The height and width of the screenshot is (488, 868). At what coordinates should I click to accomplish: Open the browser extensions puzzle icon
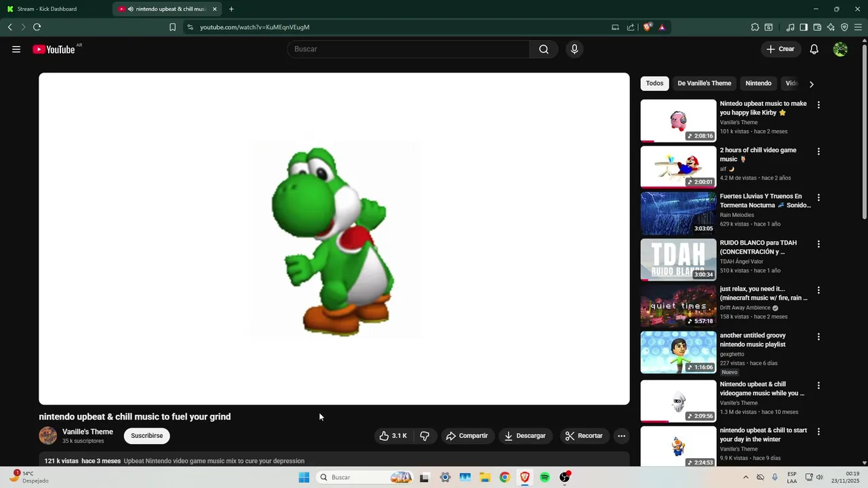[x=755, y=27]
